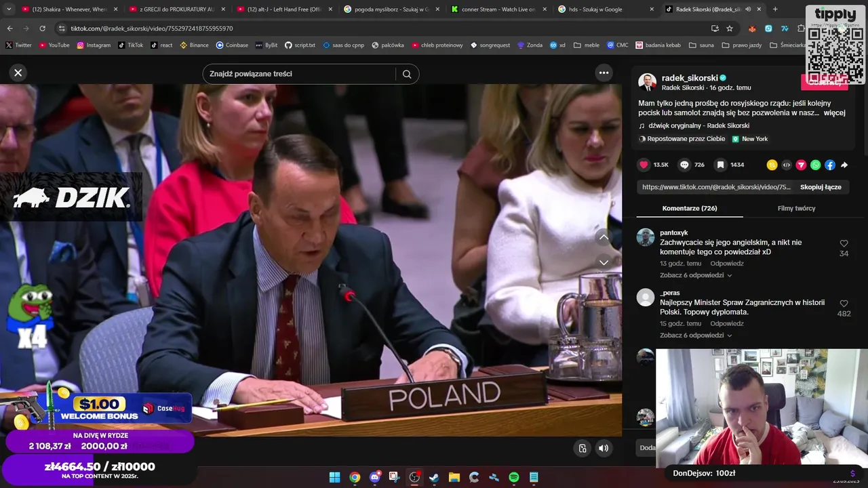Open pantoxyk commenter avatar
The width and height of the screenshot is (868, 488).
click(646, 237)
